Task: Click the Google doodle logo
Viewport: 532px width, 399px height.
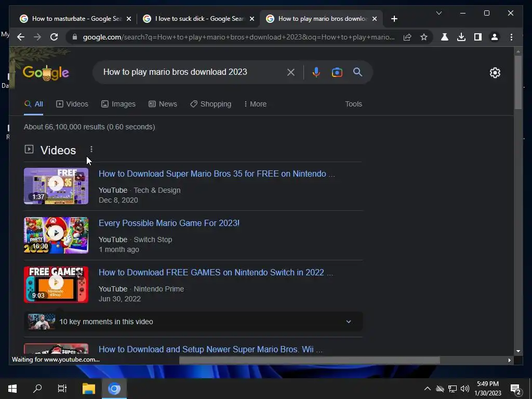Action: coord(46,72)
